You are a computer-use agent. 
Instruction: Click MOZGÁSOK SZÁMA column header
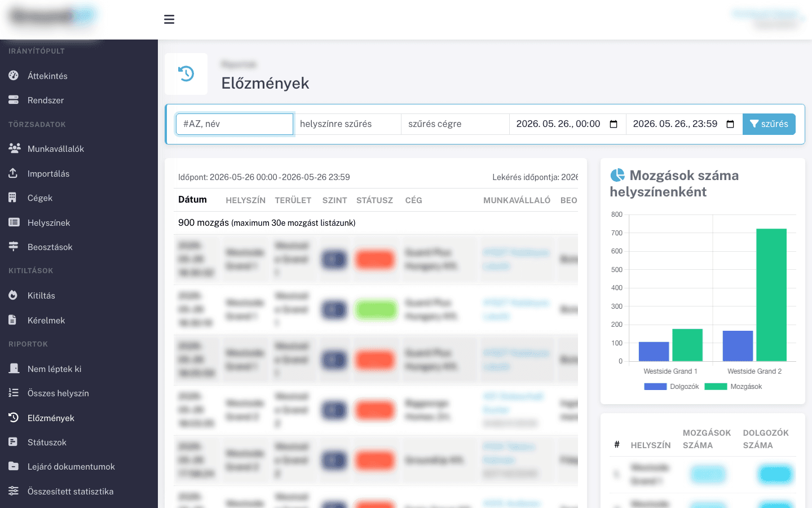707,439
